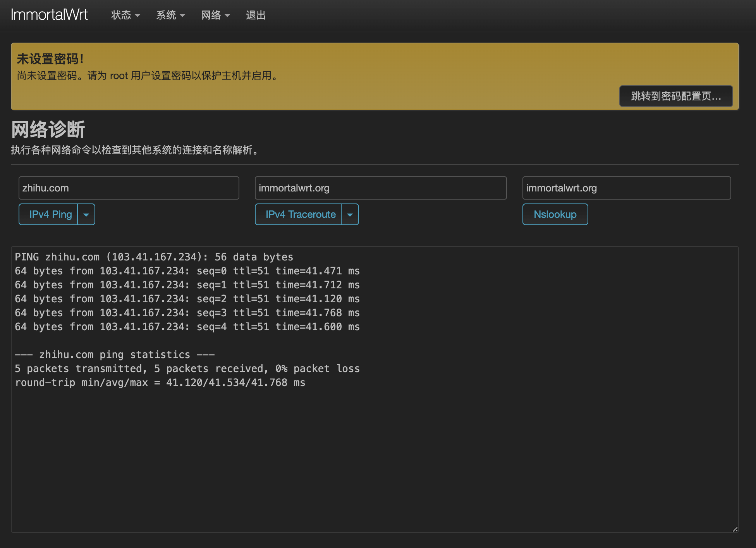Click the "zhihu.com ping statistics" line
This screenshot has height=548, width=756.
point(115,355)
